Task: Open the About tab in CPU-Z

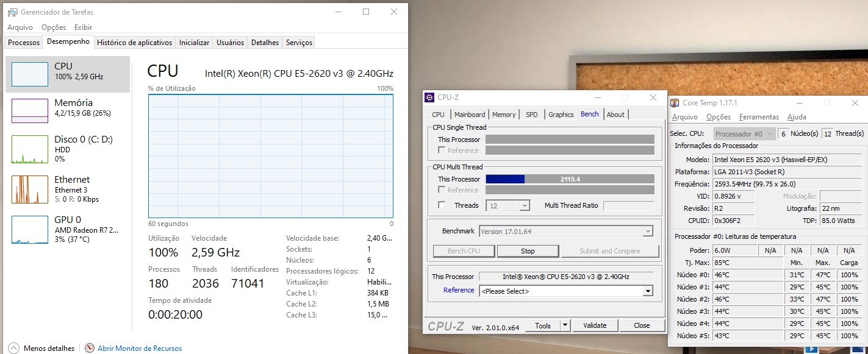Action: coord(615,115)
